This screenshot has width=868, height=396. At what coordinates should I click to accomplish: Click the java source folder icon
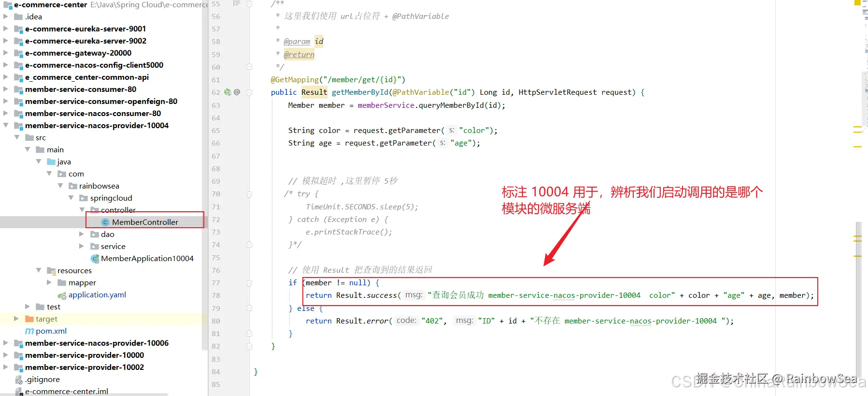pyautogui.click(x=51, y=161)
